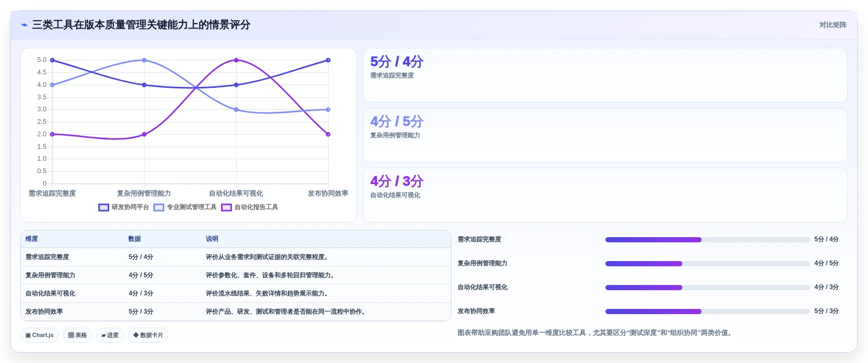Click the 表格 tag chip
The width and height of the screenshot is (868, 363).
click(77, 335)
